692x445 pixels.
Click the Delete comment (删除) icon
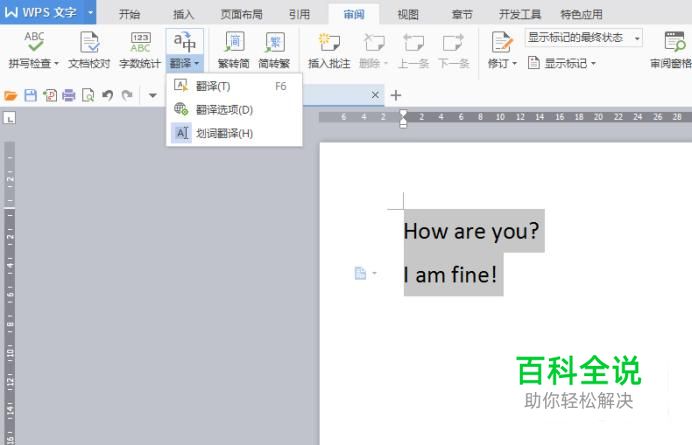point(374,42)
